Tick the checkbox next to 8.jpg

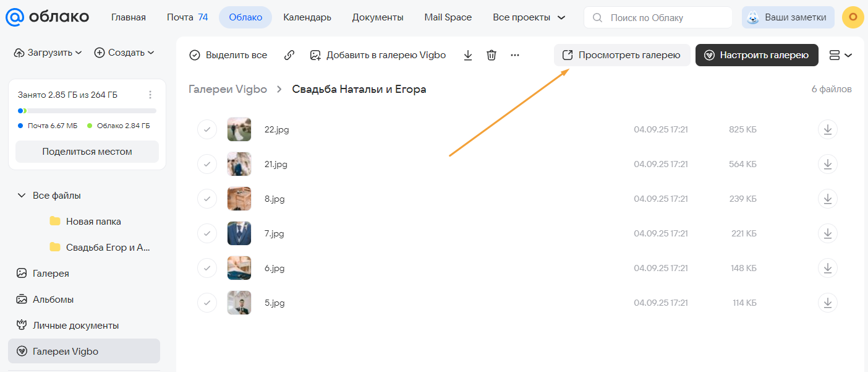coord(207,199)
